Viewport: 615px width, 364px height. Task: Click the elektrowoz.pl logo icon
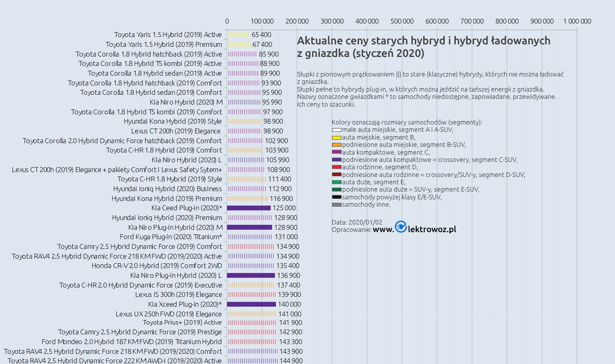click(401, 227)
